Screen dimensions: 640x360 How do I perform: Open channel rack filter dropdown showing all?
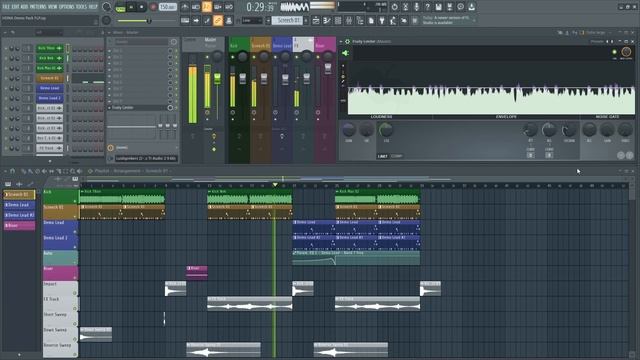pyautogui.click(x=48, y=32)
